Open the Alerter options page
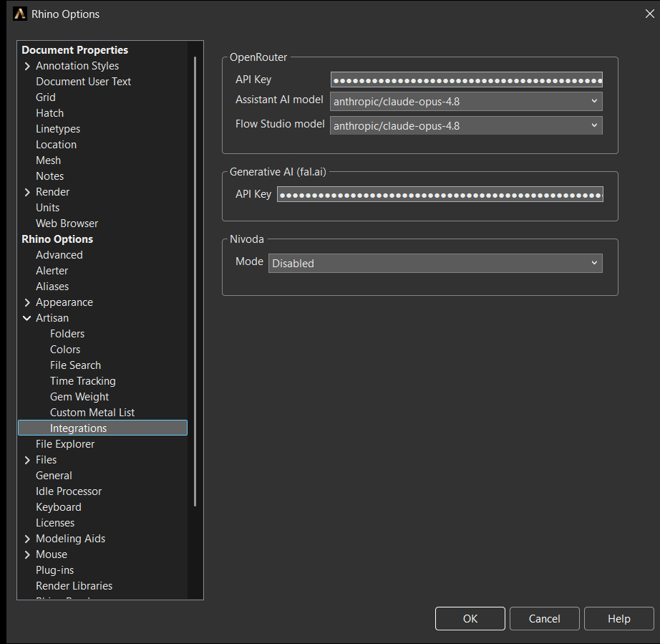This screenshot has width=660, height=644. [x=52, y=271]
